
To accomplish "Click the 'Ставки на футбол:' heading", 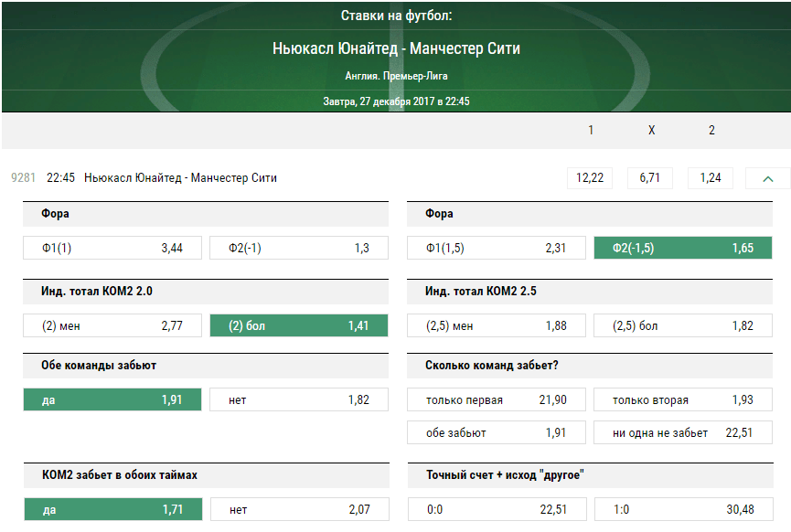I will (396, 16).
